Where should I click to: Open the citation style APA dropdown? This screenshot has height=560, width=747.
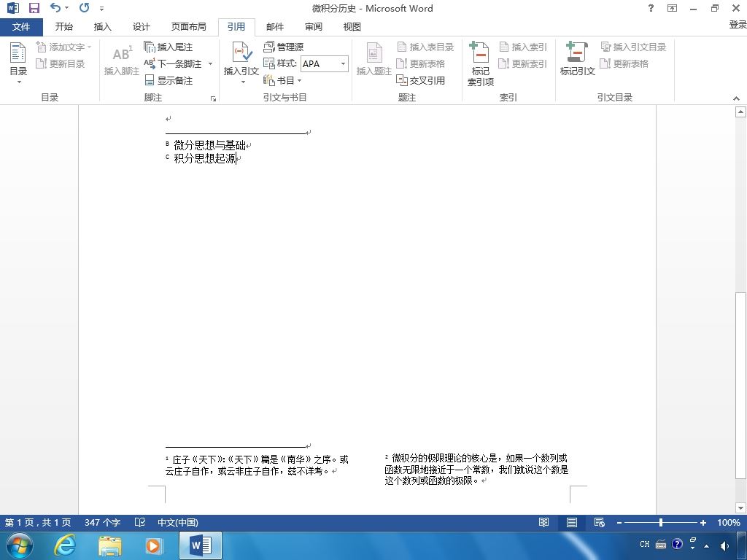click(x=343, y=64)
